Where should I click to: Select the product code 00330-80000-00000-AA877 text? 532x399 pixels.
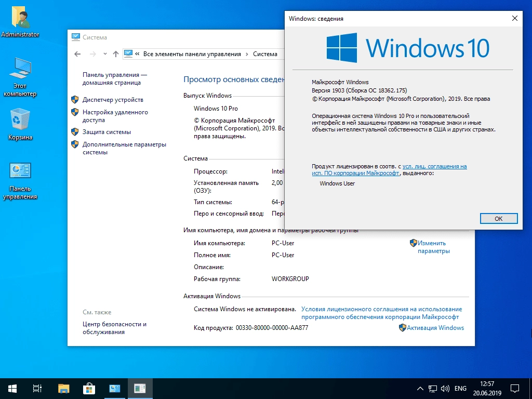coord(272,328)
